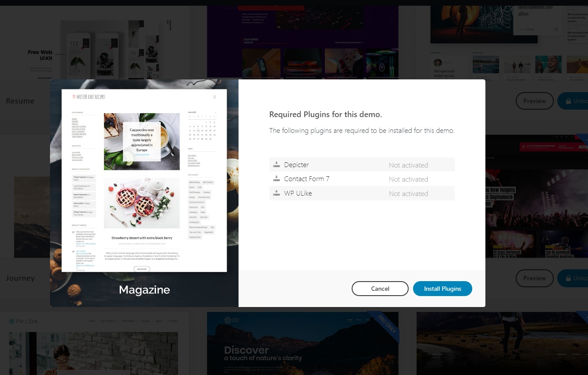Click the Resume demo title in the background
The height and width of the screenshot is (375, 588).
(x=20, y=101)
